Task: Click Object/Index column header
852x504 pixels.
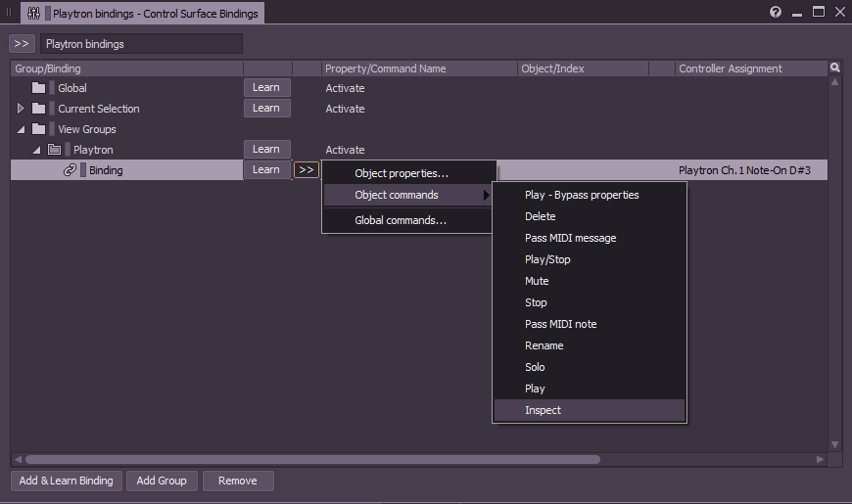Action: [x=583, y=69]
